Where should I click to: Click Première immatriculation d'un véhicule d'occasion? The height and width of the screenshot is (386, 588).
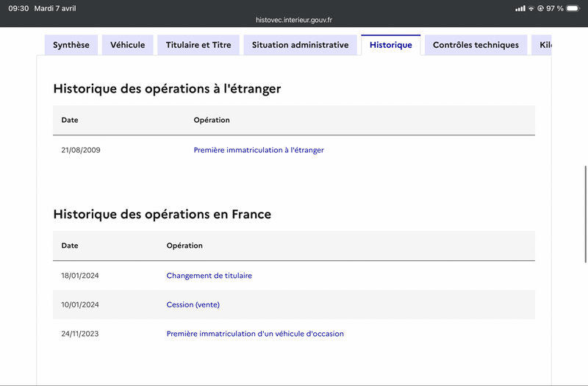click(x=255, y=334)
